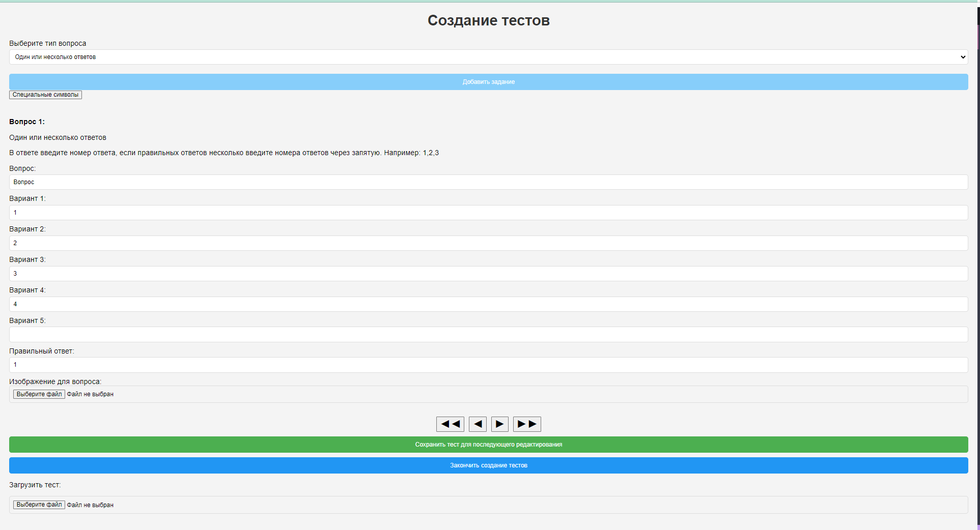The width and height of the screenshot is (980, 530).
Task: Click into the 'Вариант 3' field
Action: point(488,274)
